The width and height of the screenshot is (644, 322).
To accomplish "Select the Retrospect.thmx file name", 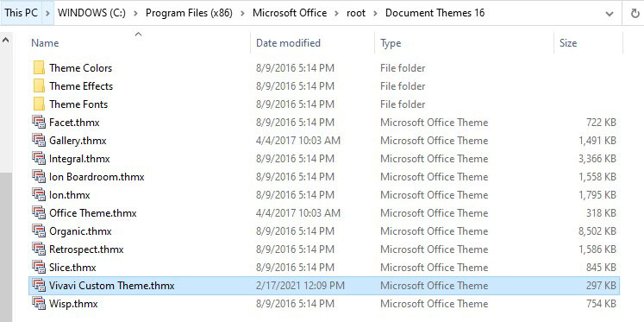I will pos(86,249).
